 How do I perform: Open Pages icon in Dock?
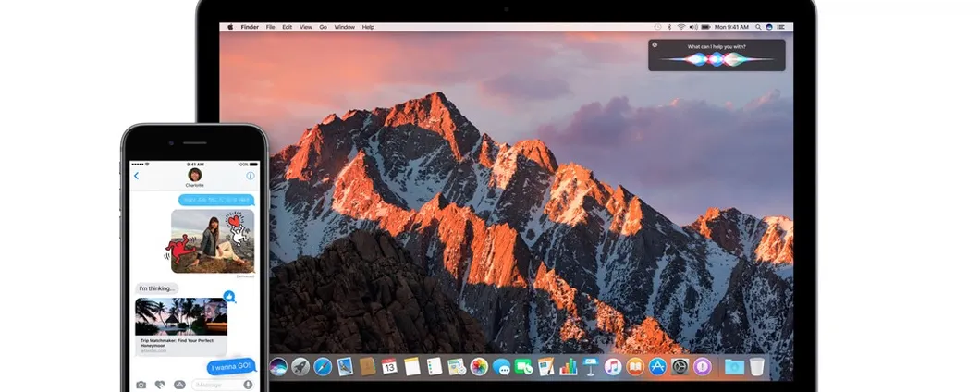tap(546, 366)
